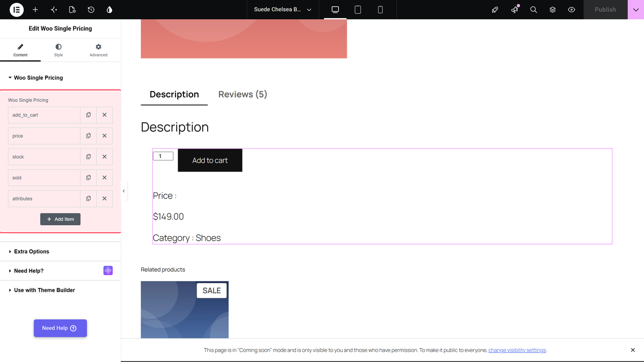The width and height of the screenshot is (644, 362).
Task: Click the change visibility settings link
Action: point(517,350)
